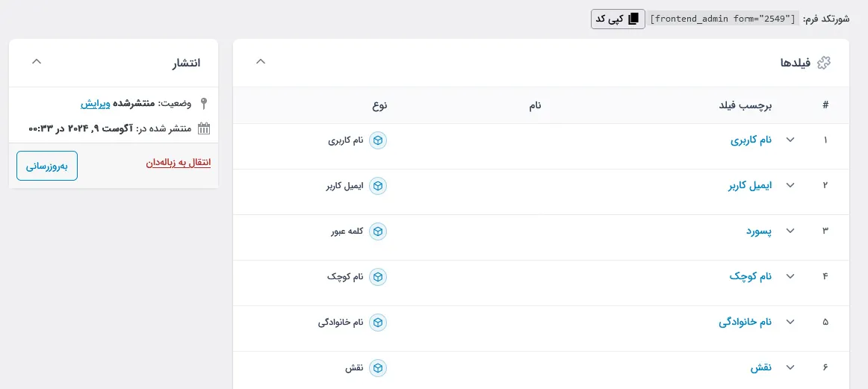Click the pin icon next to وضعیت
868x389 pixels.
click(204, 103)
